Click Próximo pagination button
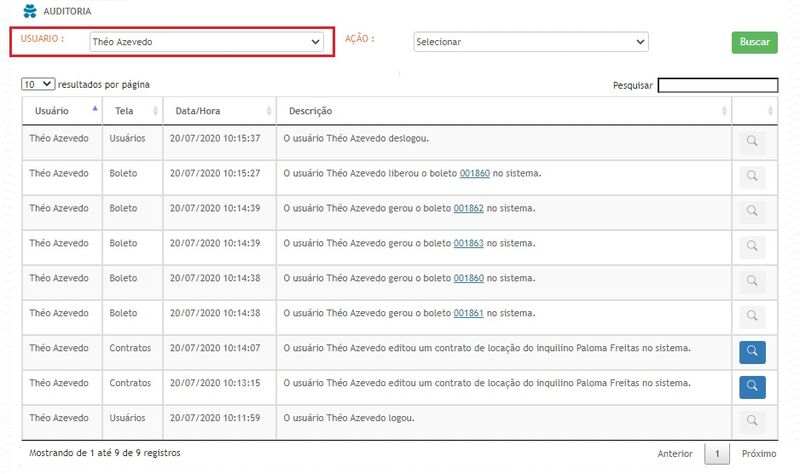This screenshot has height=474, width=800. click(758, 454)
